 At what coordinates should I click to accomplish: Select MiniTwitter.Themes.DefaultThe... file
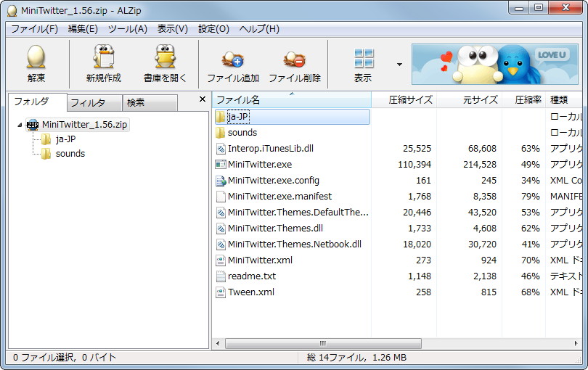[298, 212]
